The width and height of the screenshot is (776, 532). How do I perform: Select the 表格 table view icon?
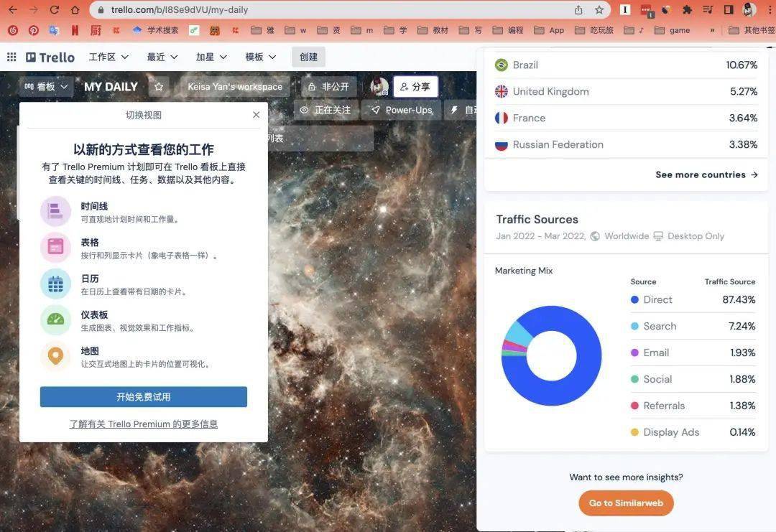coord(55,248)
